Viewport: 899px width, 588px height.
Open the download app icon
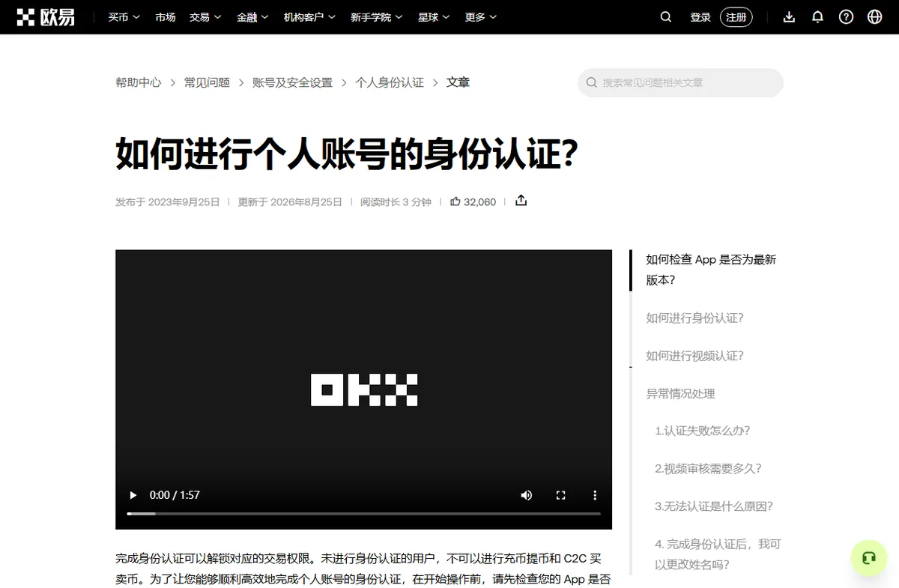click(x=789, y=17)
